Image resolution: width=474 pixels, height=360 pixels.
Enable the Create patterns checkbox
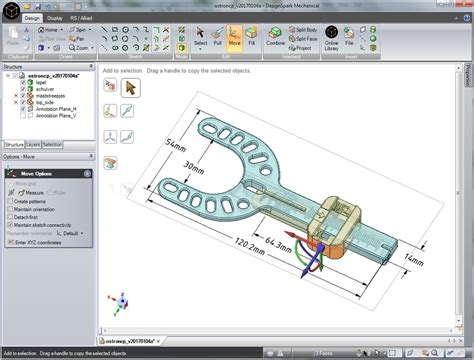pos(10,201)
